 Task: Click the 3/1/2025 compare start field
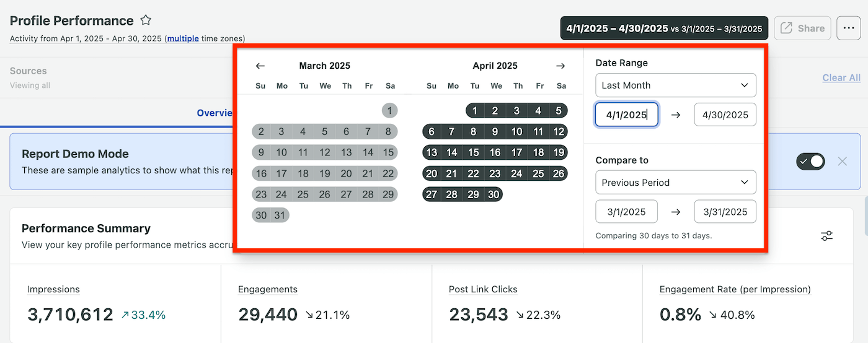coord(626,212)
